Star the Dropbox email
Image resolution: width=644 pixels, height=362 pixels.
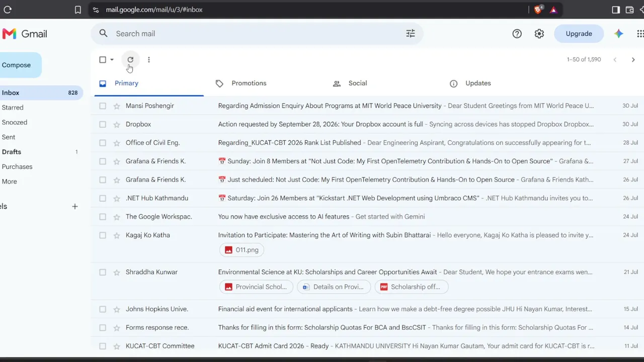click(117, 124)
